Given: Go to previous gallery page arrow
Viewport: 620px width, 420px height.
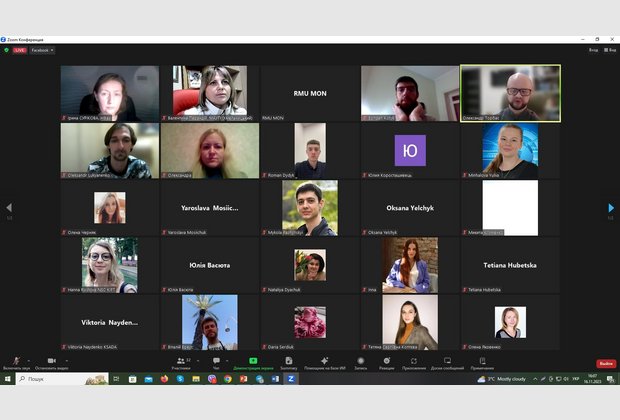Looking at the screenshot, I should point(9,208).
